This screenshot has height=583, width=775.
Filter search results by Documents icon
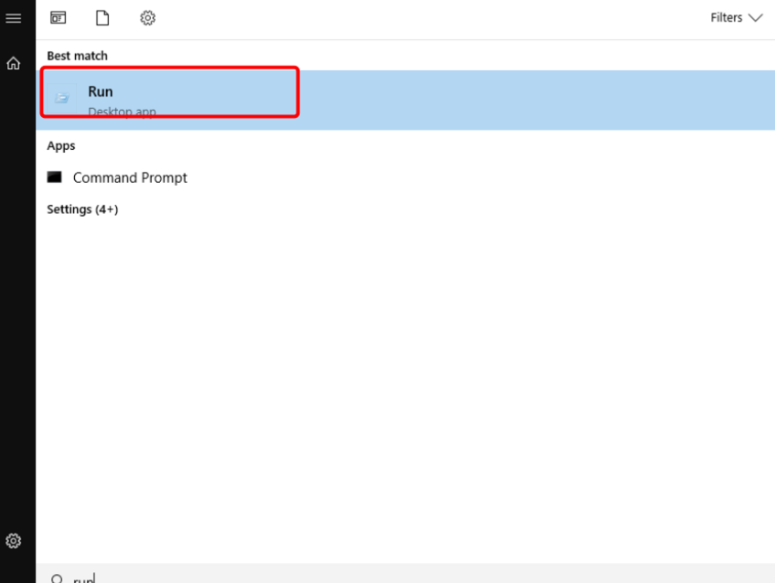pos(102,18)
